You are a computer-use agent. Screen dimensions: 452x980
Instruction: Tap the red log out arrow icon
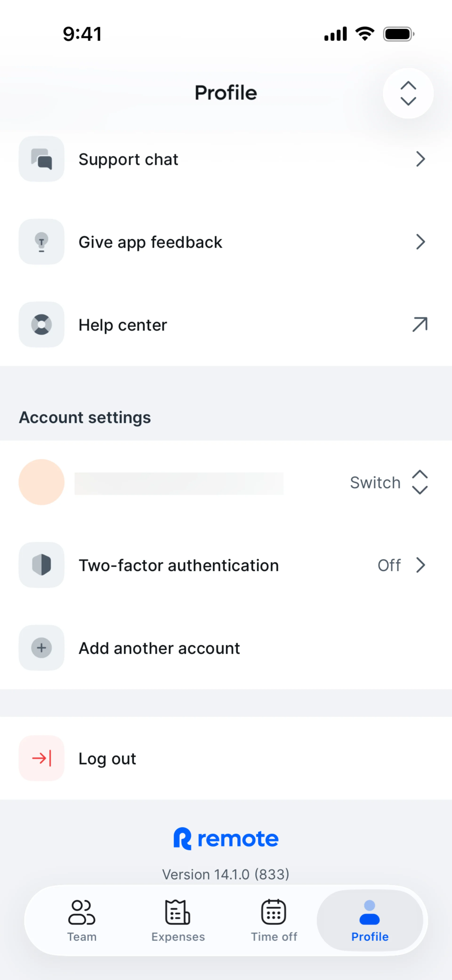pos(41,758)
